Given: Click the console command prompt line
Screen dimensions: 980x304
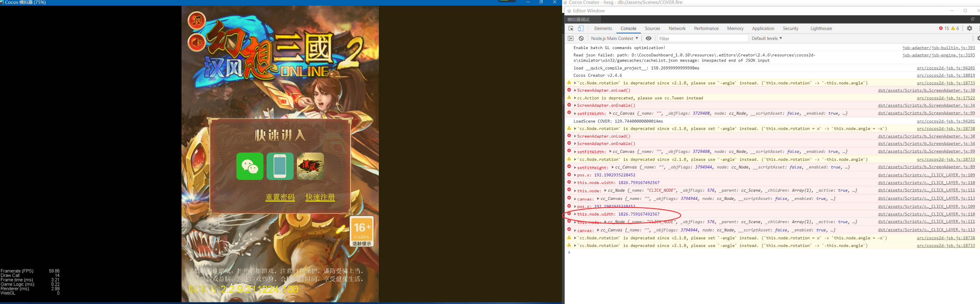Looking at the screenshot, I should point(772,253).
